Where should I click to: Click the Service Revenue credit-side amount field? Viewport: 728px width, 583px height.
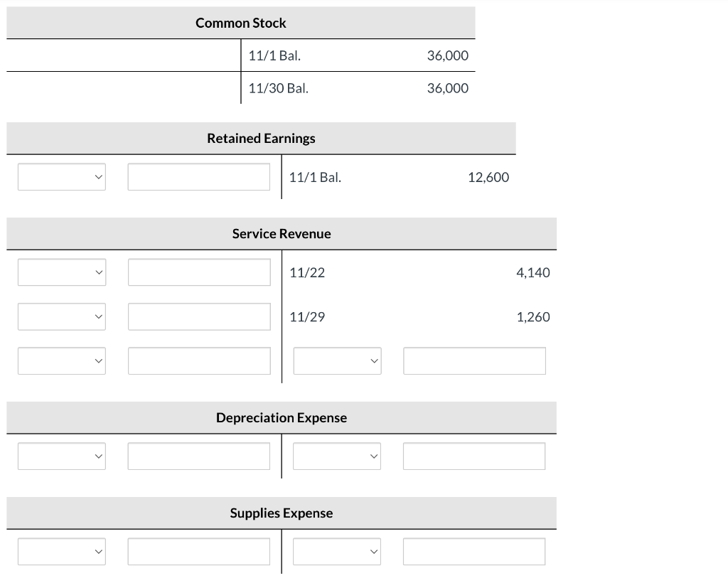coord(473,360)
